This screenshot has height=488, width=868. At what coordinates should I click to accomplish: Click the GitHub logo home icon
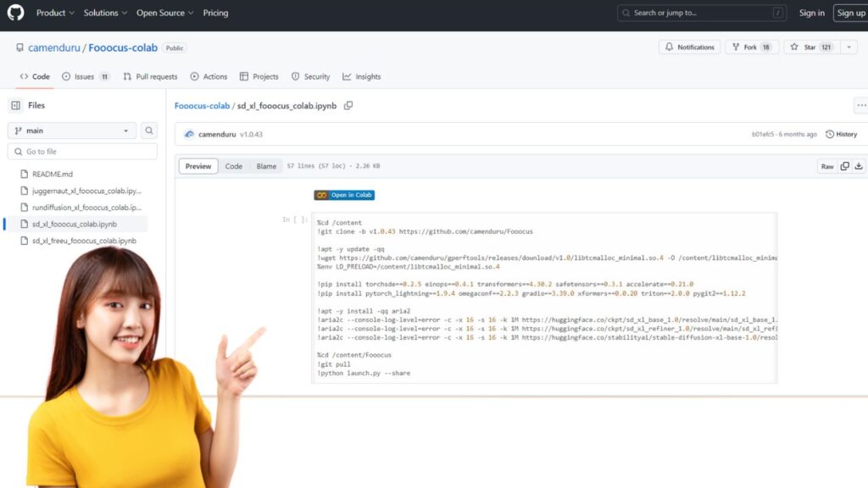15,13
